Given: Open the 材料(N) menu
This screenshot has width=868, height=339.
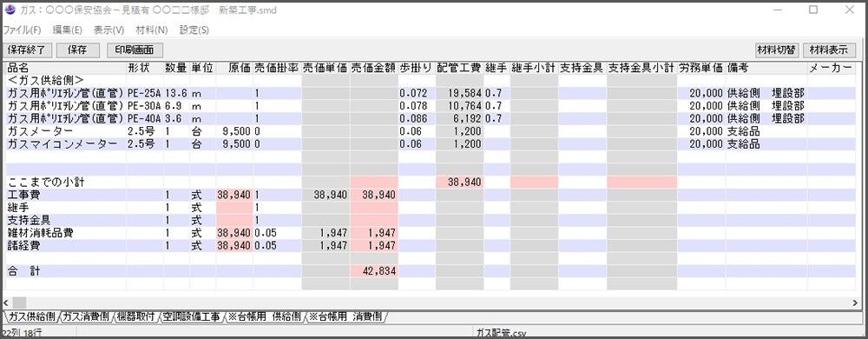Looking at the screenshot, I should click(x=152, y=30).
